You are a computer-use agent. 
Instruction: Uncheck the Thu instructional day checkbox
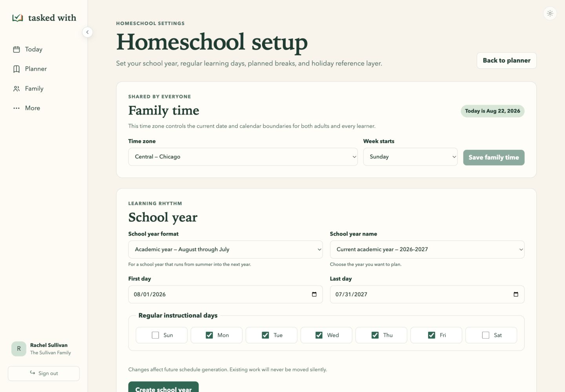(375, 335)
